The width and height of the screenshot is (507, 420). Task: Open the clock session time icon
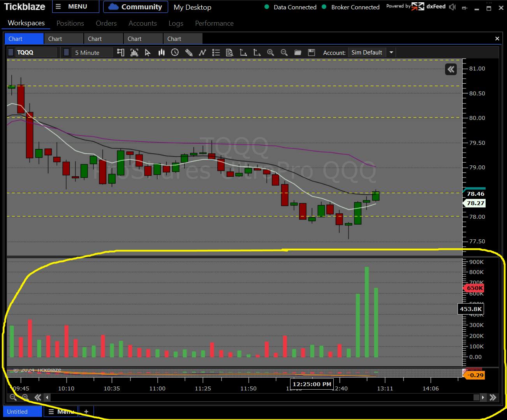[175, 53]
